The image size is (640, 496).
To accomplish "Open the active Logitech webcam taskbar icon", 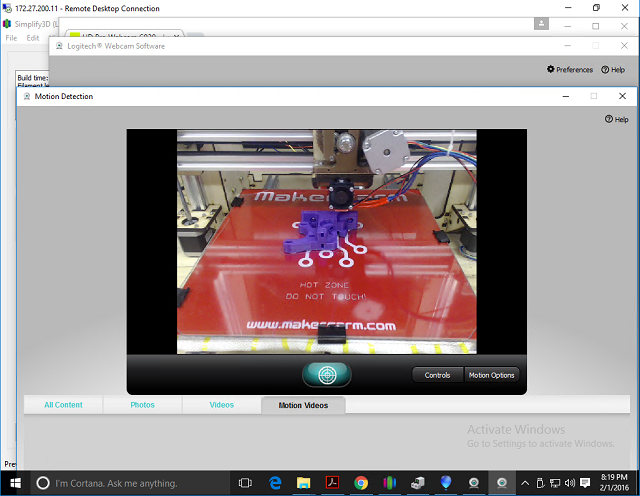I will tap(502, 483).
